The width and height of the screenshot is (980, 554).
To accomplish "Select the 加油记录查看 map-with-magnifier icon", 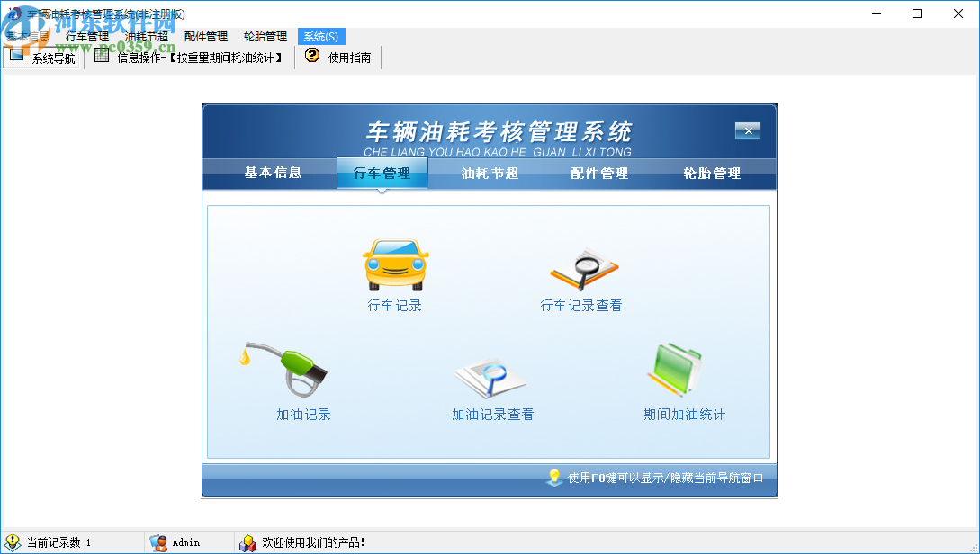I will [490, 376].
